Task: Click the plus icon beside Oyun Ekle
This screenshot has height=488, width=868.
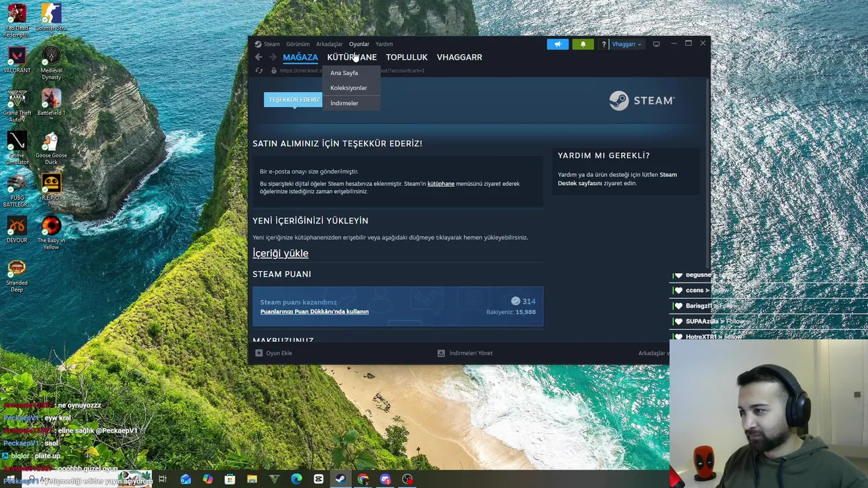Action: click(x=258, y=353)
